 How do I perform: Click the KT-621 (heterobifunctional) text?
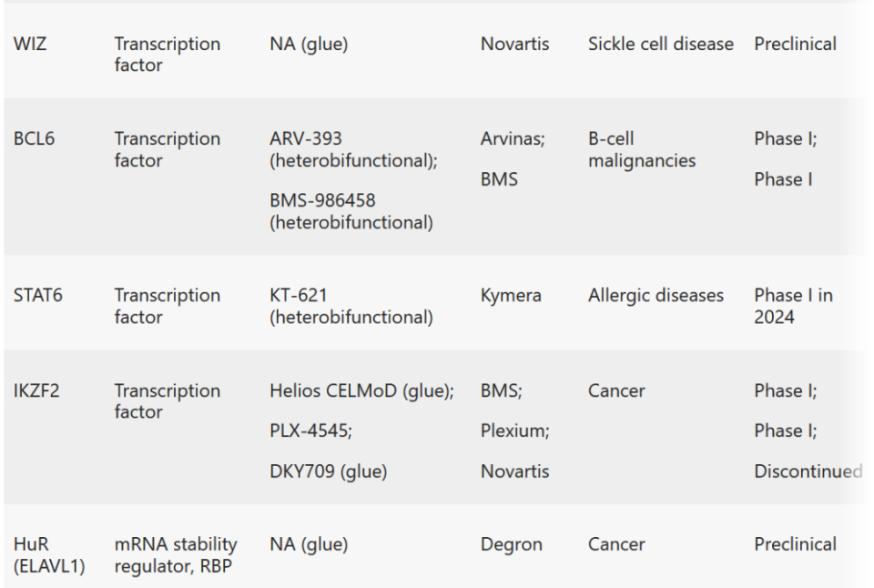351,306
